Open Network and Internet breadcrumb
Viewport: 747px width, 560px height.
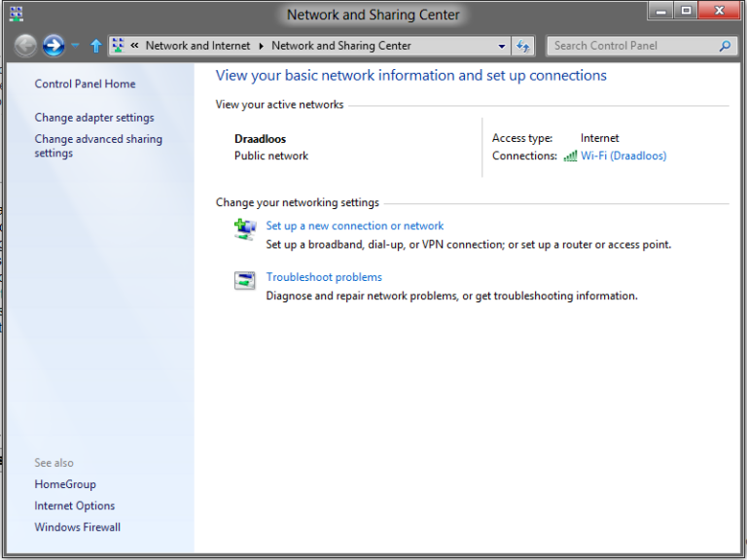click(x=197, y=46)
